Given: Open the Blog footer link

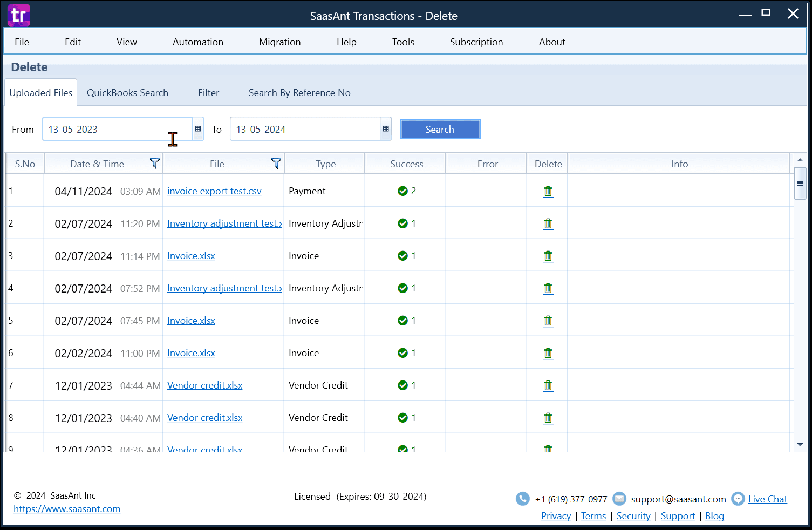Looking at the screenshot, I should click(714, 516).
